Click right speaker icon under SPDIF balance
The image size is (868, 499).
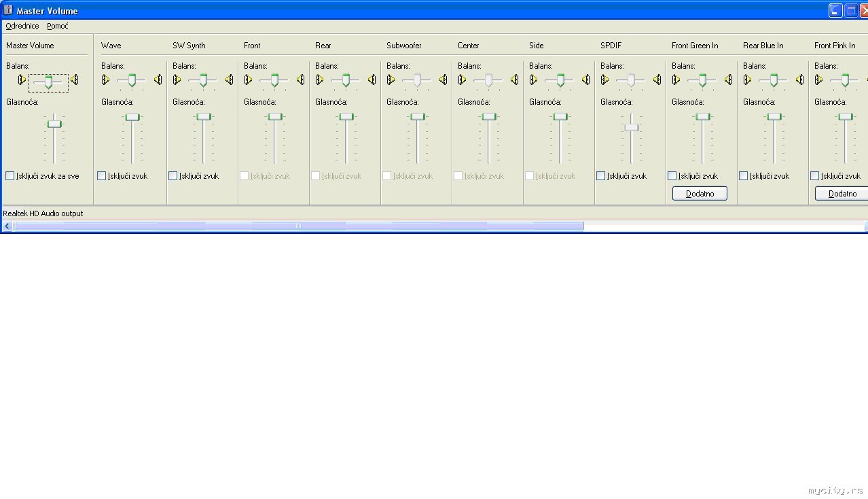[x=657, y=80]
